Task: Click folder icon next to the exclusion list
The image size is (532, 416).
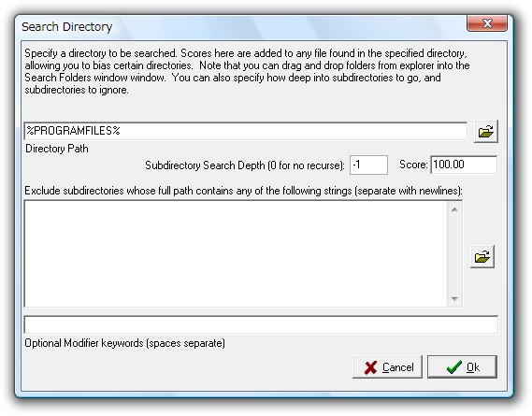Action: [x=482, y=256]
